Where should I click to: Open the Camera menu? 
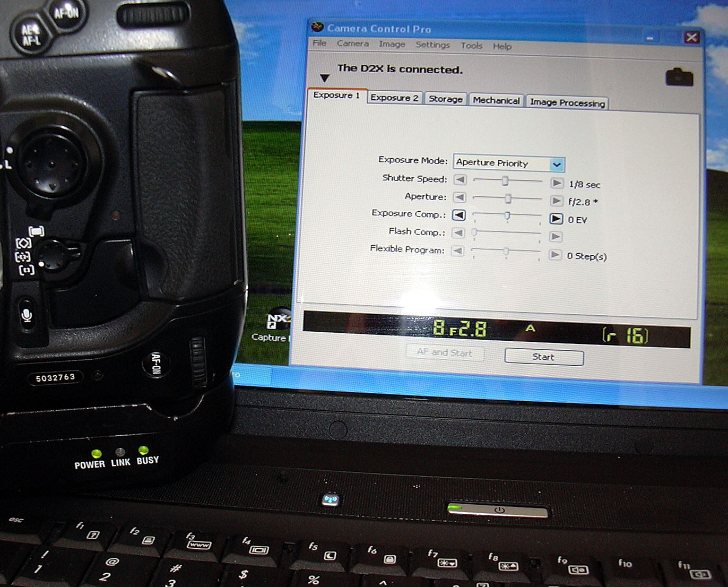point(352,44)
